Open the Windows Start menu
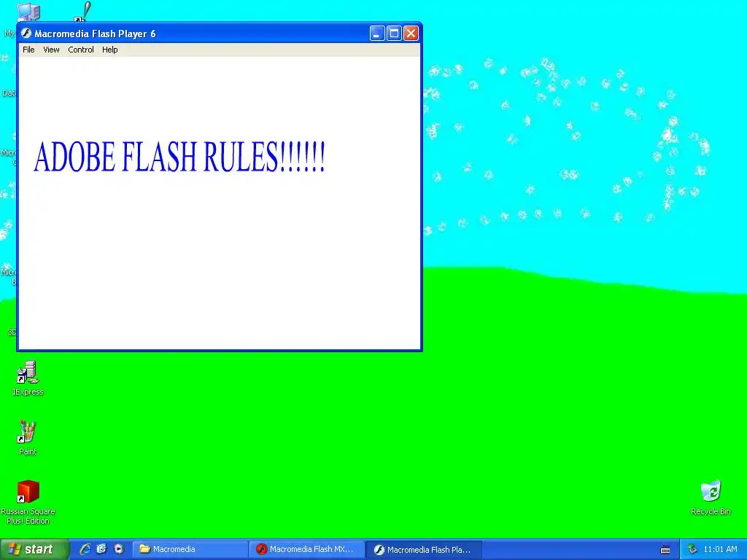Image resolution: width=747 pixels, height=560 pixels. point(34,549)
